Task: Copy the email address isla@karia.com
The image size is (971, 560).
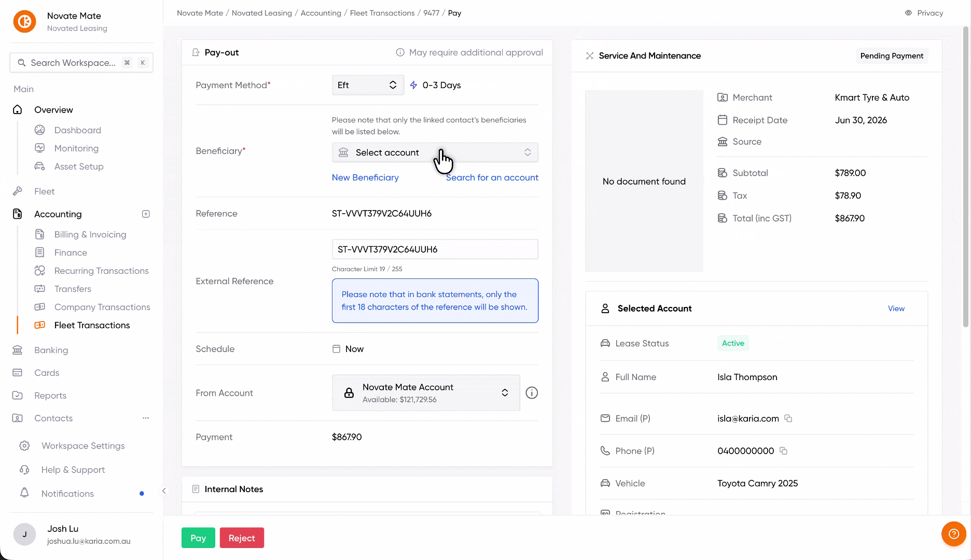Action: pyautogui.click(x=788, y=418)
